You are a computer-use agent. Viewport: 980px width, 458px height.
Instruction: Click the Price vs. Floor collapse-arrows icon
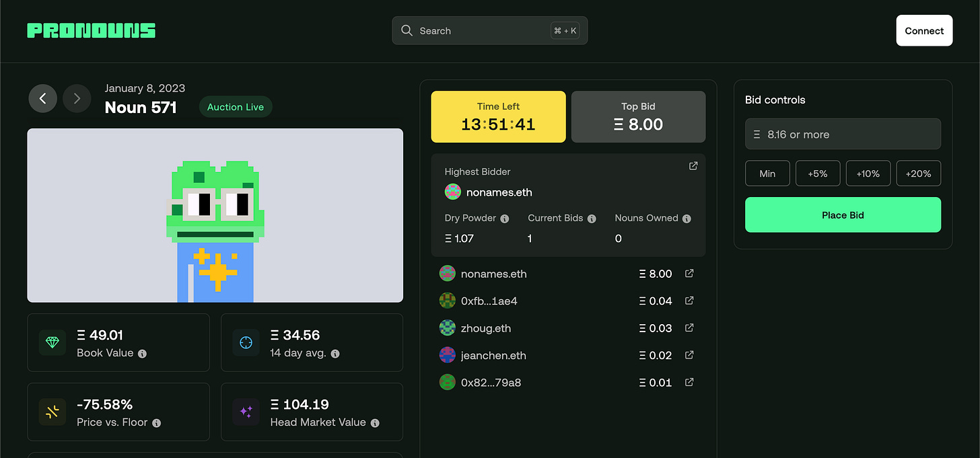tap(53, 412)
